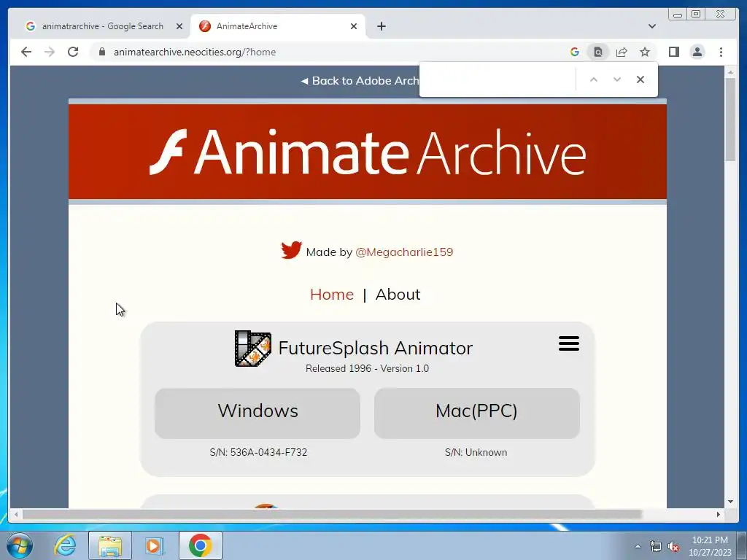Image resolution: width=747 pixels, height=560 pixels.
Task: Click the S/N: Unknown text
Action: point(476,452)
